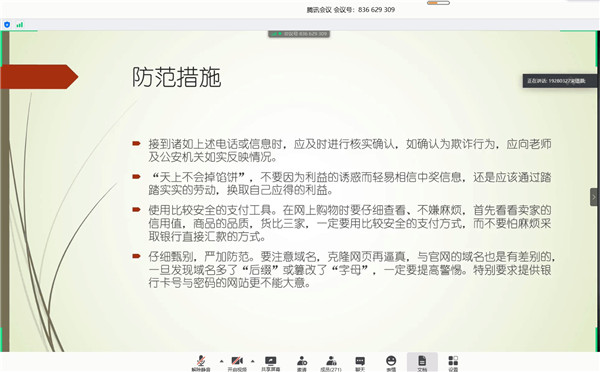Viewport: 600px width, 372px height.
Task: Click the meeting ID 836 629 309 title
Action: click(351, 10)
